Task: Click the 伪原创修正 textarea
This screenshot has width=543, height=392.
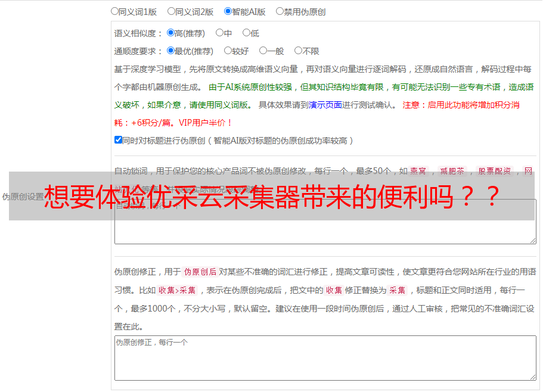Action: [325, 358]
